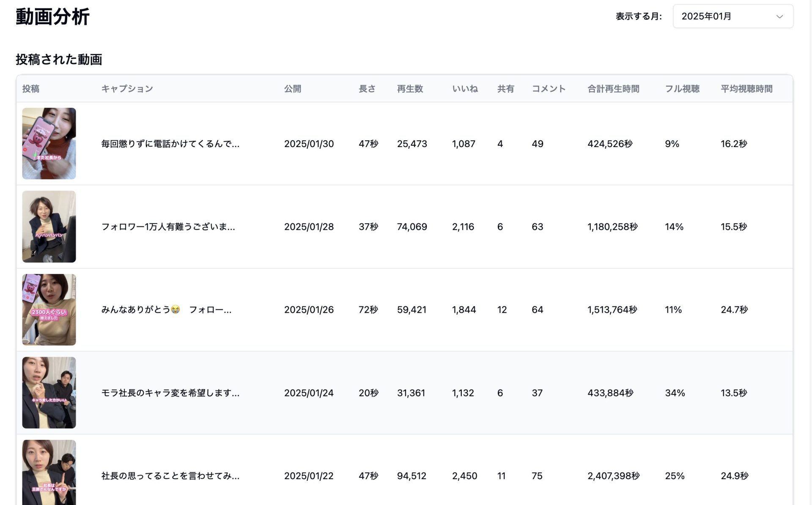Open thumbnail of フォロワー1万人 video
This screenshot has width=812, height=505.
pos(49,227)
